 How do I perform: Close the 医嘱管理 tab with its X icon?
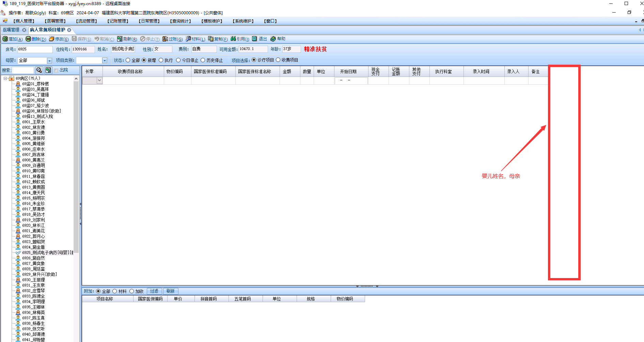[x=24, y=30]
